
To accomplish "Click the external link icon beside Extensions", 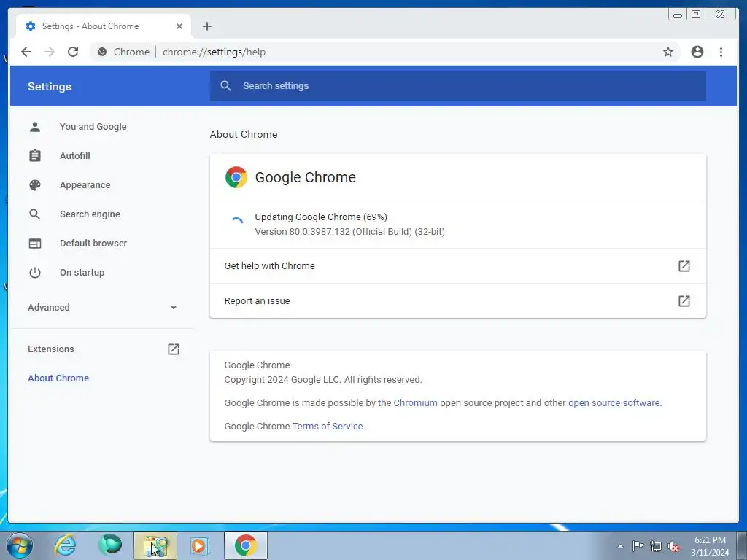I will pos(174,349).
